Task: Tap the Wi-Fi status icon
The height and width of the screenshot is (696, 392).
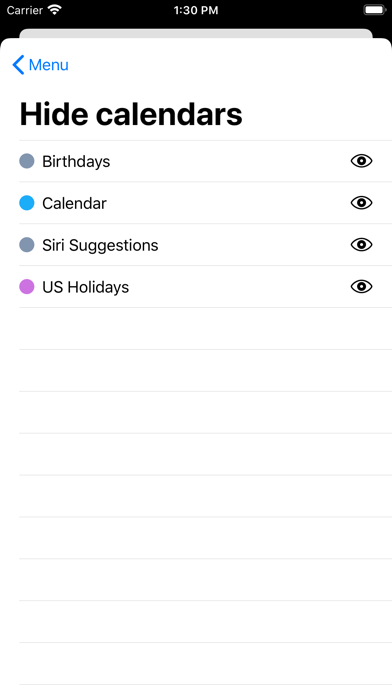Action: tap(55, 10)
